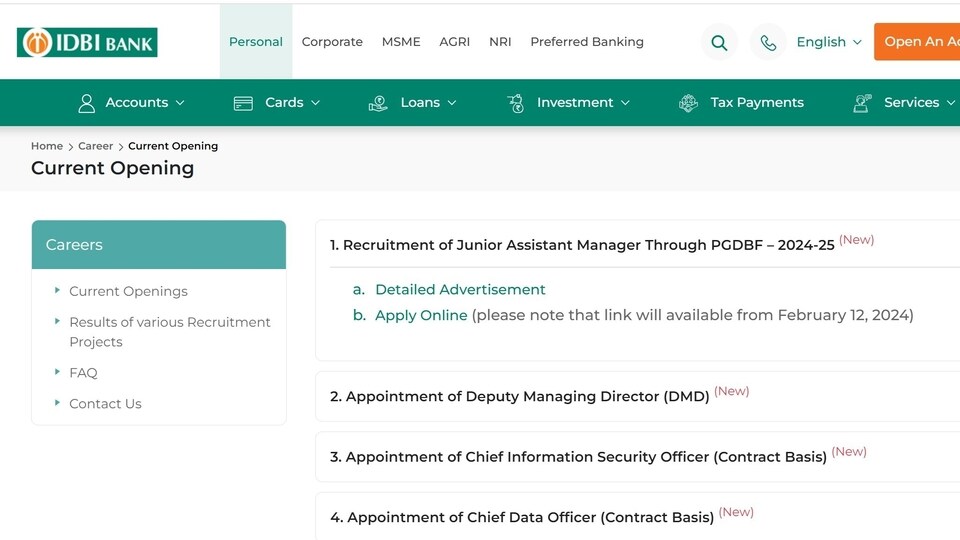
Task: Click the Open An Account button
Action: coord(917,42)
